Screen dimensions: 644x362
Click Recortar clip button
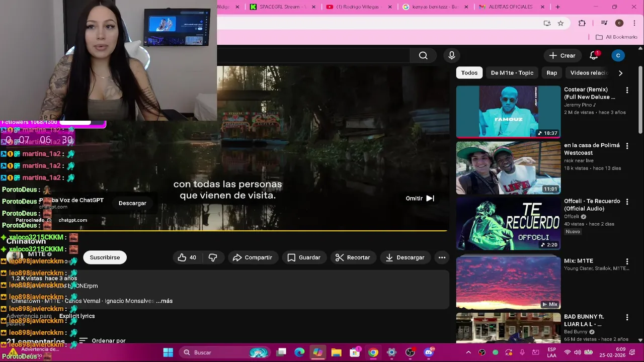pyautogui.click(x=353, y=257)
